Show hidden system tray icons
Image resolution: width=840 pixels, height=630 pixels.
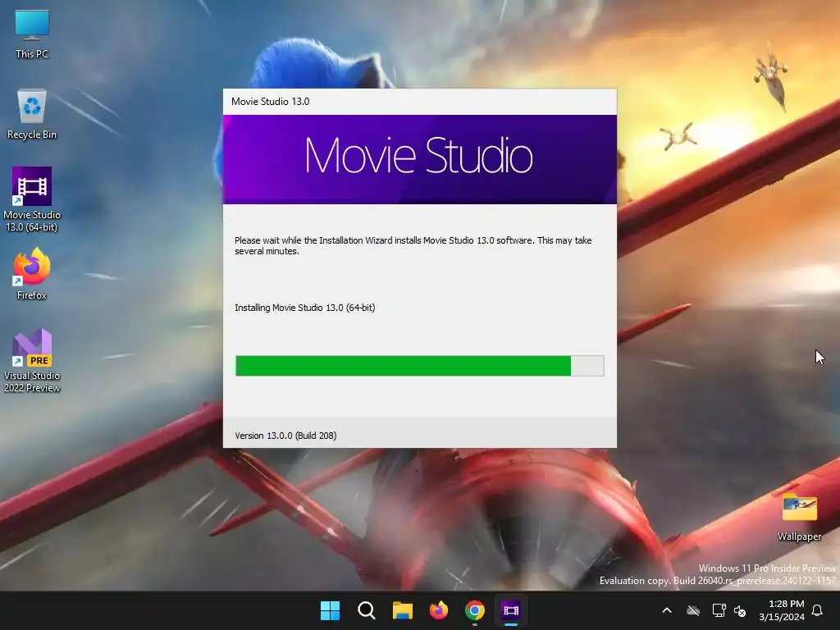pyautogui.click(x=667, y=610)
